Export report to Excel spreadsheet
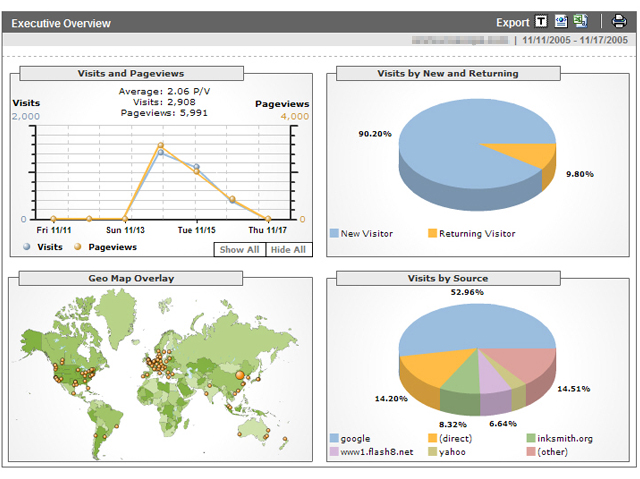 pos(579,21)
